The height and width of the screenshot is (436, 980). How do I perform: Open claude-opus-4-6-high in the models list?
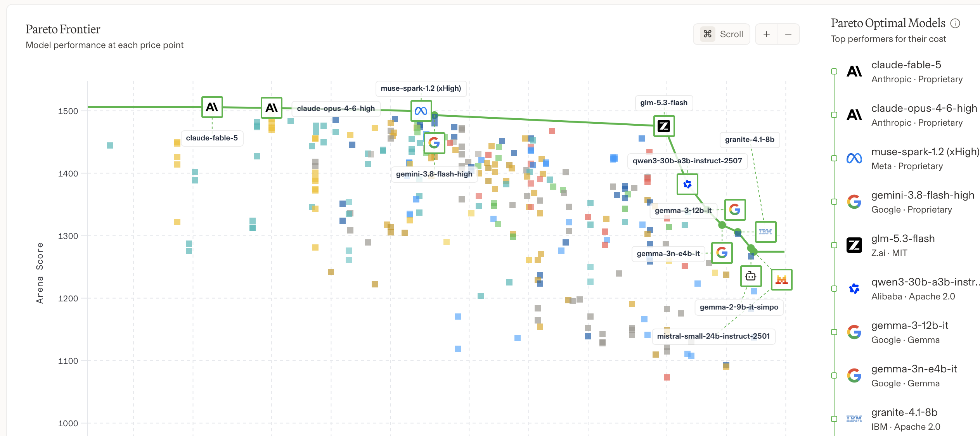click(924, 108)
